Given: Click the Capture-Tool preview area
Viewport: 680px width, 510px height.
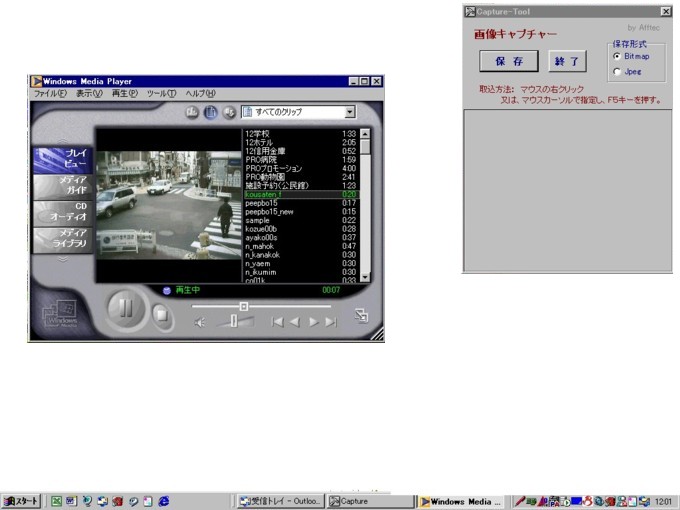Looking at the screenshot, I should 568,190.
